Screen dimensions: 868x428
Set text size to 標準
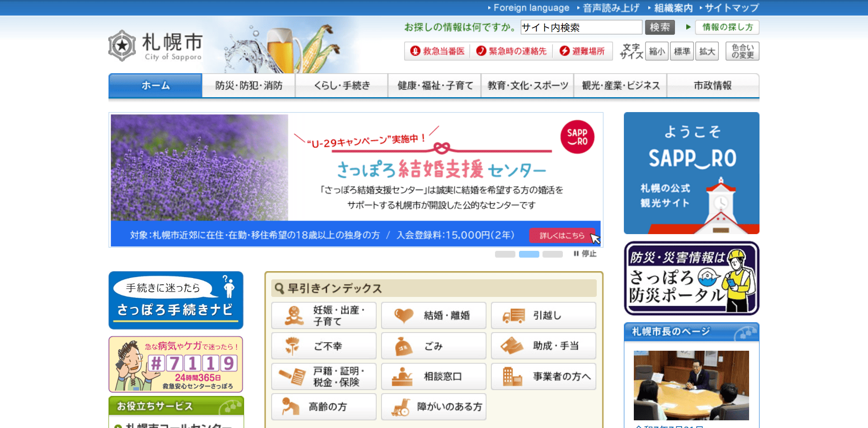(x=682, y=52)
